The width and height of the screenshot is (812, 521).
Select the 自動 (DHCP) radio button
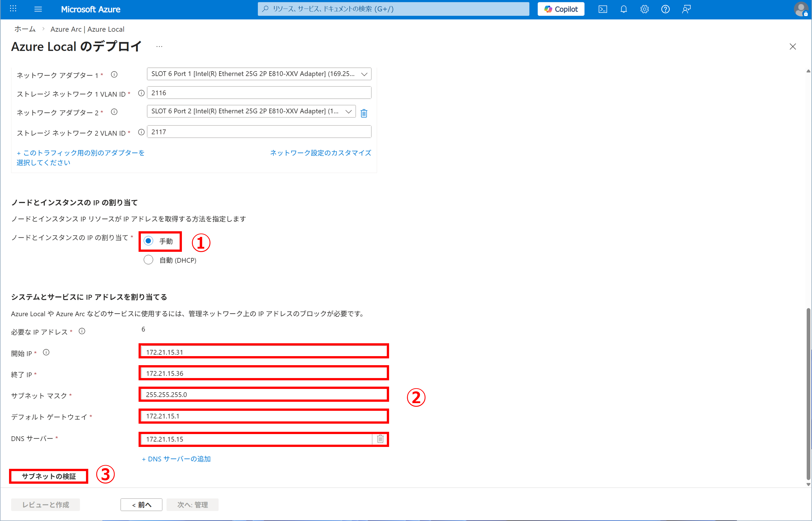[148, 260]
